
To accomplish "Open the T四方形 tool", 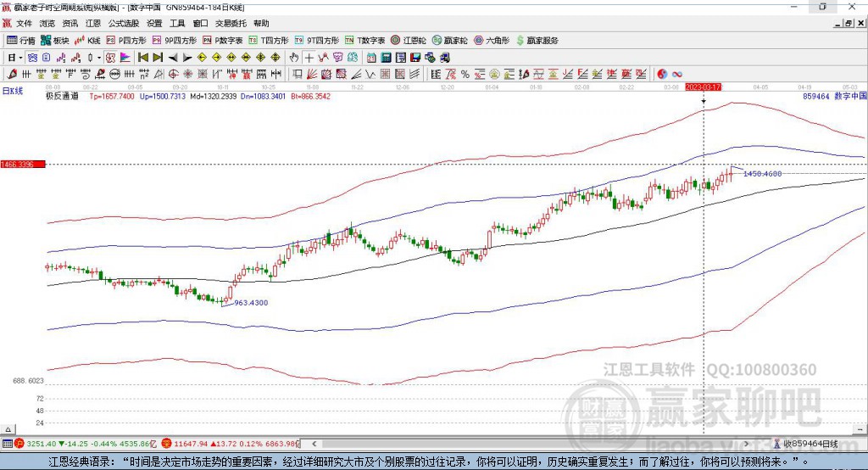I will click(269, 41).
